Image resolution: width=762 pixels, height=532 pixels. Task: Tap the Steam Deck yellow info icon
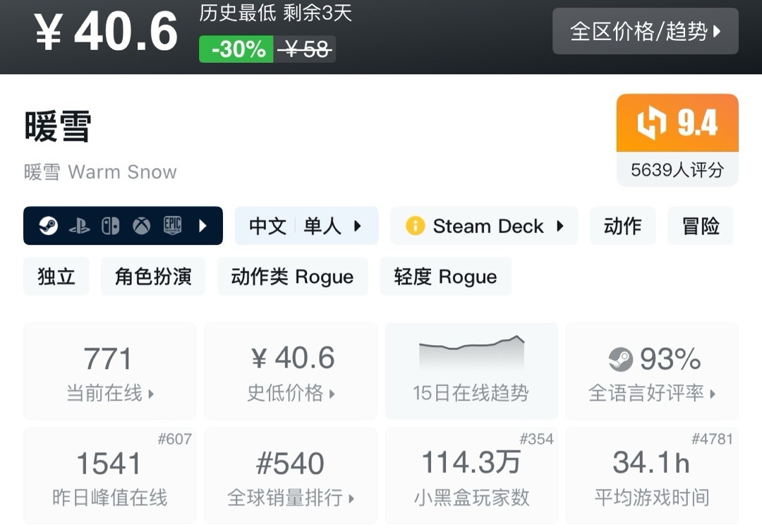coord(415,226)
